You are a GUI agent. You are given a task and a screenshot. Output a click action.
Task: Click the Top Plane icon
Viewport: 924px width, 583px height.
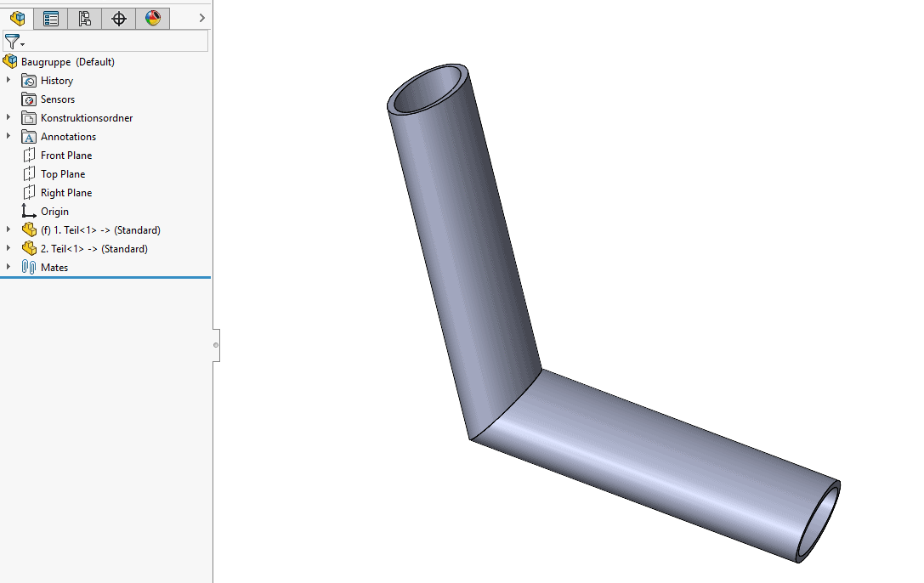pyautogui.click(x=29, y=174)
